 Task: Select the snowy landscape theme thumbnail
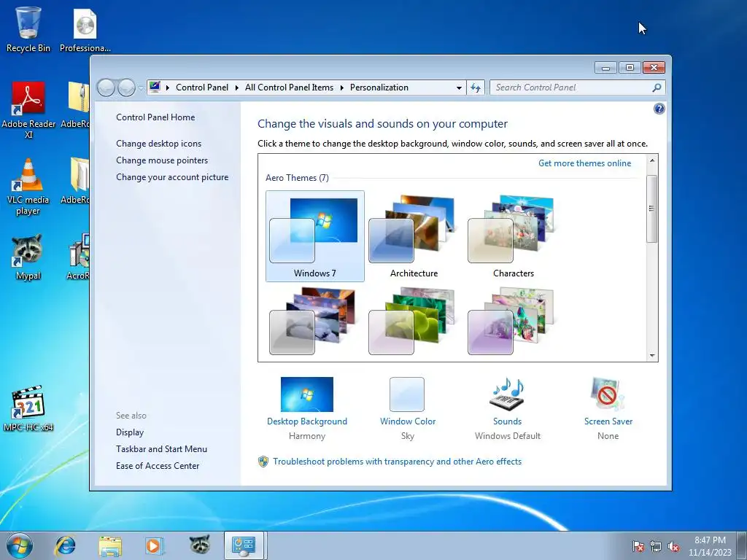click(312, 321)
